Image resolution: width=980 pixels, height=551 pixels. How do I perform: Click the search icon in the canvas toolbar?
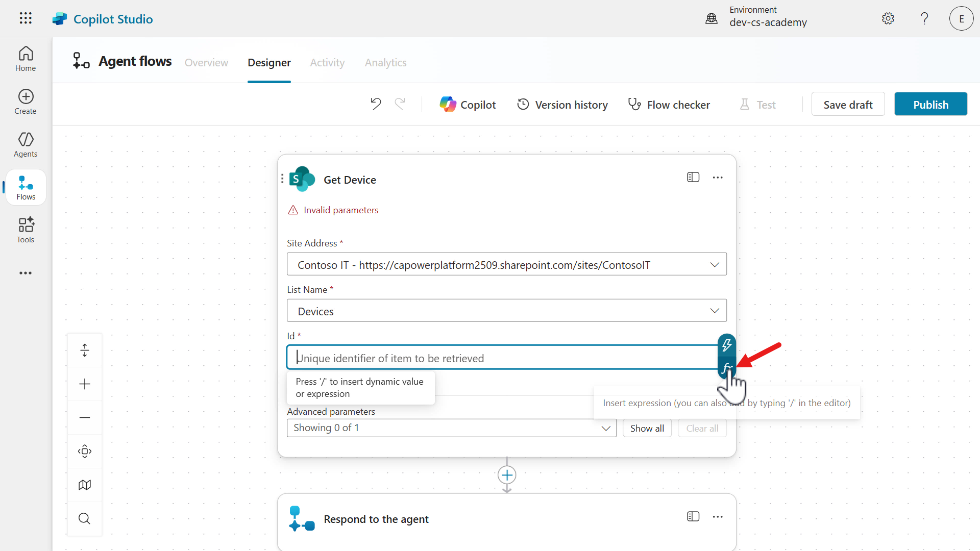(85, 518)
